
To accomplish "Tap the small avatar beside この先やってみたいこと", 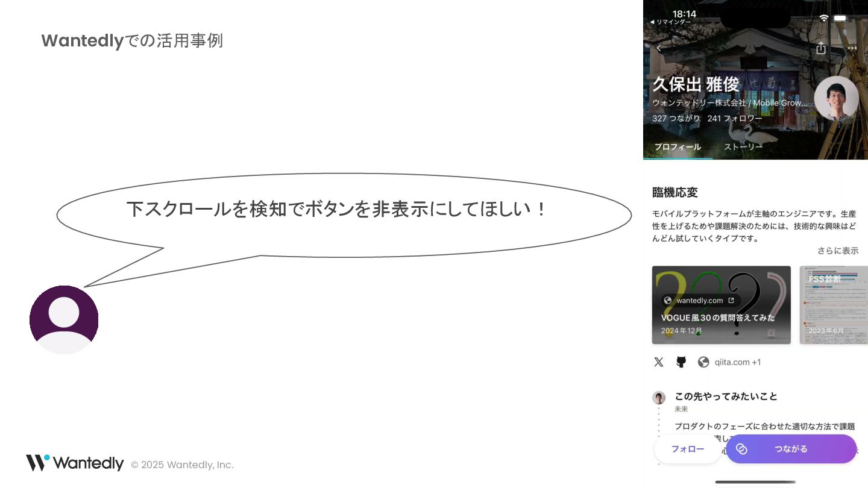I will pos(659,398).
